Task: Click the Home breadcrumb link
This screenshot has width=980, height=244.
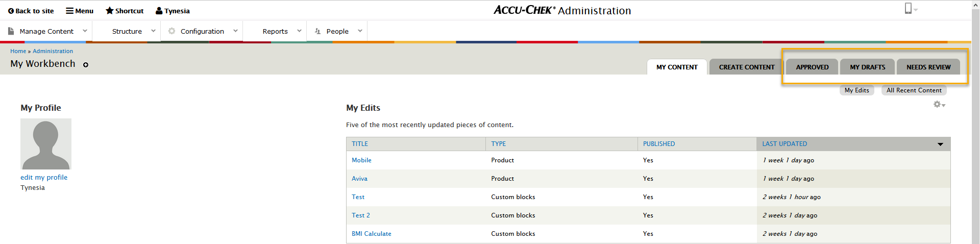Action: [x=18, y=51]
